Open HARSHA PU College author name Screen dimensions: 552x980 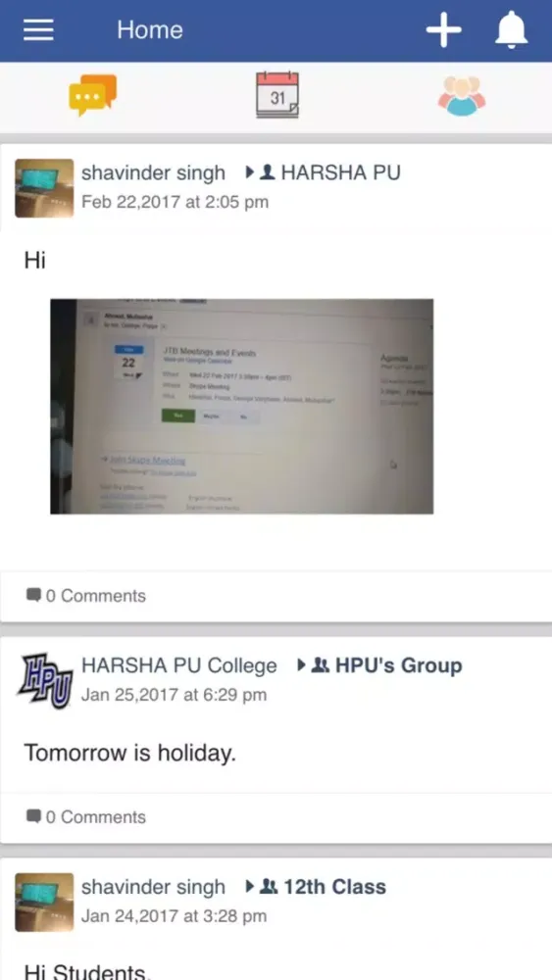point(179,666)
